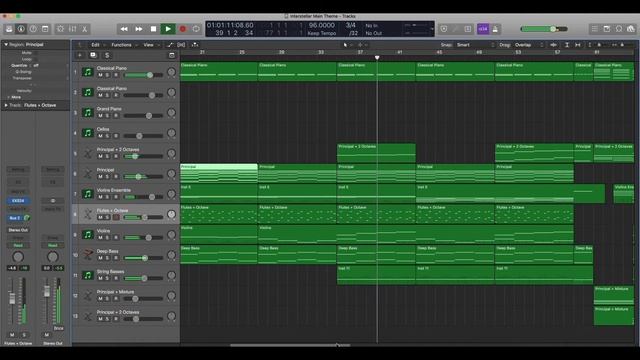
Task: Select the highlighted Principal region at bar 21
Action: coord(219,173)
